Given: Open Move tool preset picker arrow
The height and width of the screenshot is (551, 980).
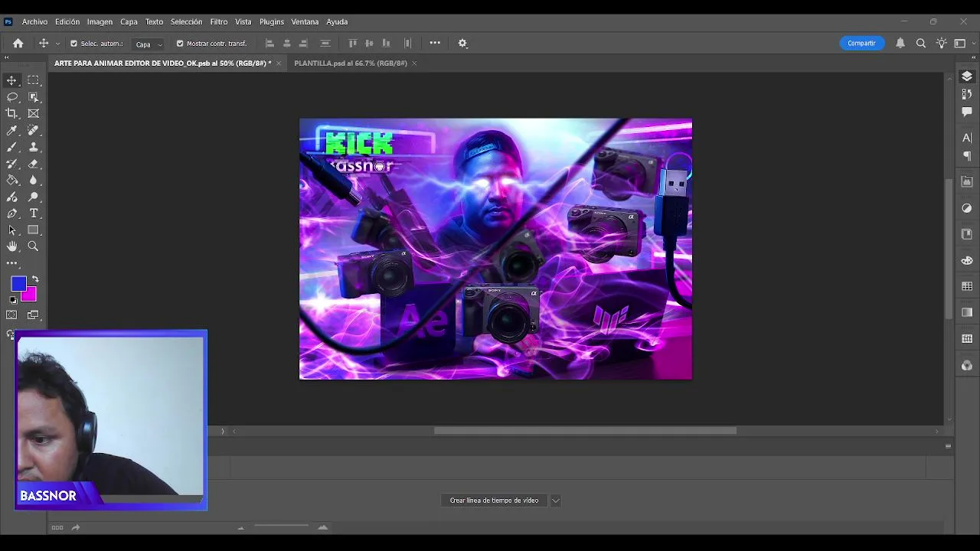Looking at the screenshot, I should (57, 44).
